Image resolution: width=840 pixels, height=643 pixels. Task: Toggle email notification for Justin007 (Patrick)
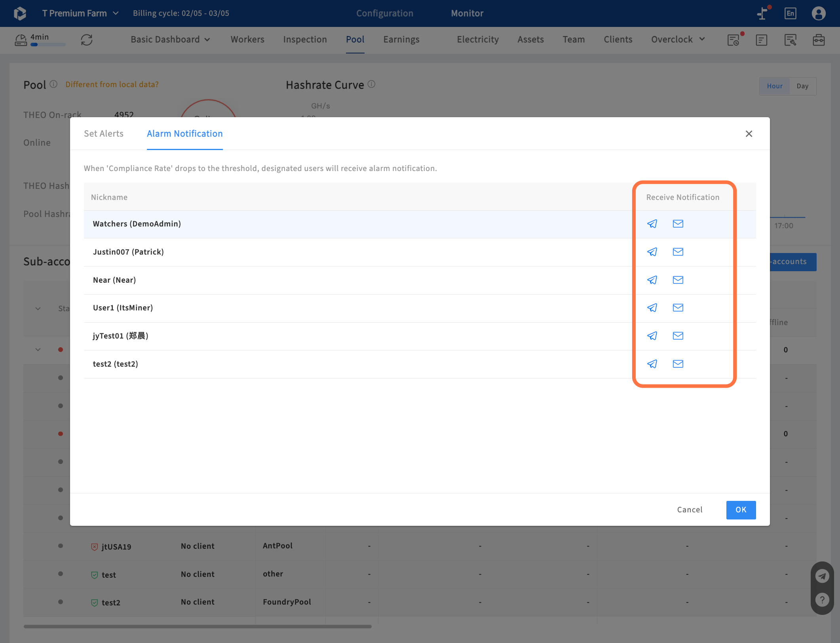678,252
